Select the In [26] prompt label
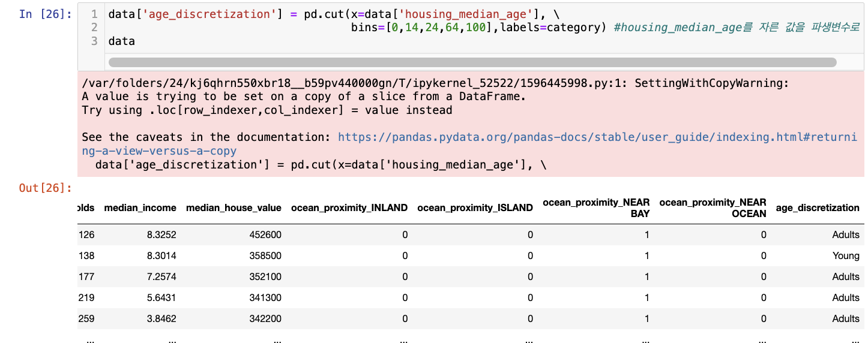The image size is (868, 343). tap(46, 14)
